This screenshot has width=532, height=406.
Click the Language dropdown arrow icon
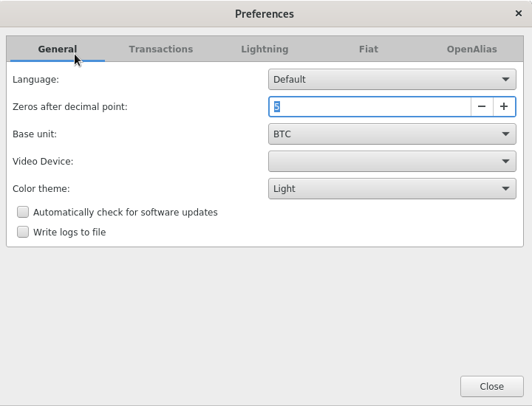point(506,79)
